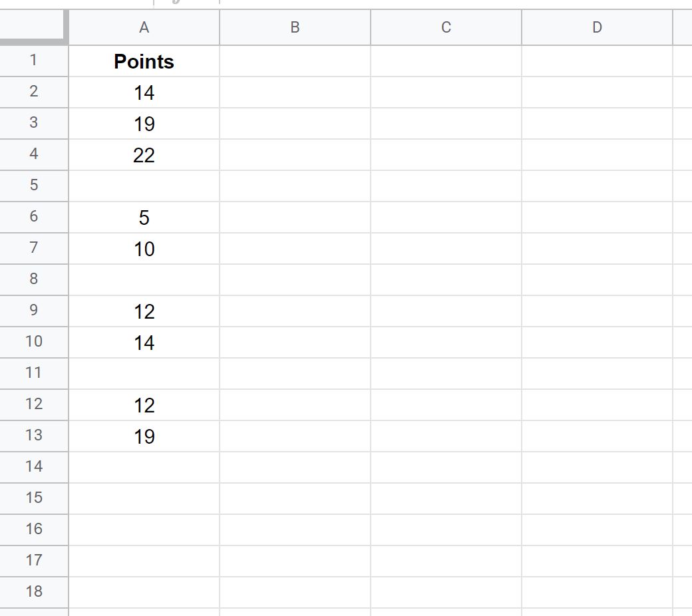Select blank cell A5

click(144, 186)
